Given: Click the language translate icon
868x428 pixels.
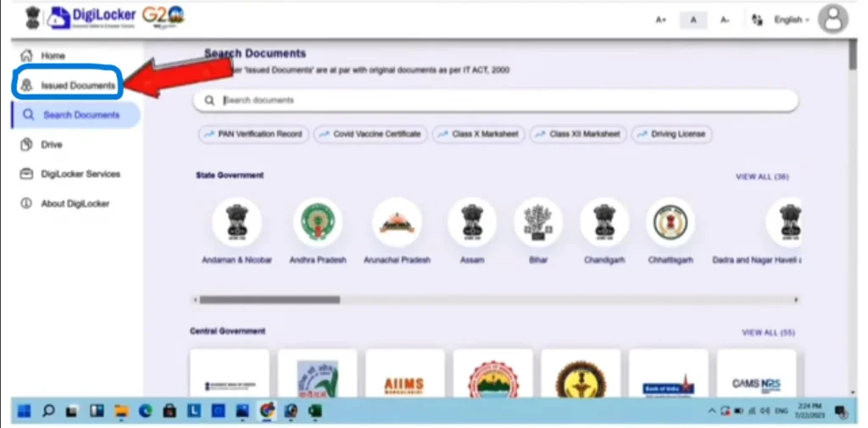Looking at the screenshot, I should click(x=757, y=20).
